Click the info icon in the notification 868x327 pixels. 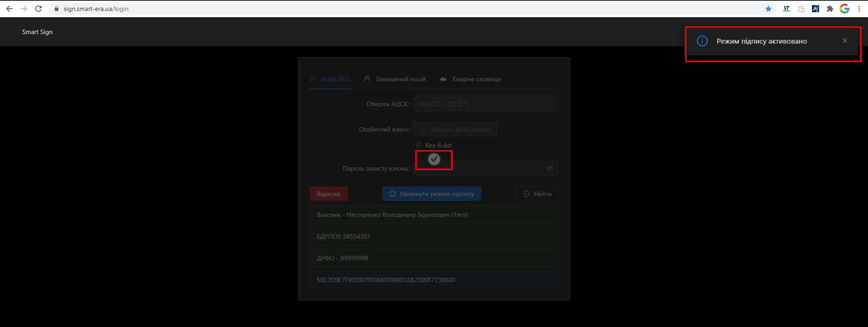click(702, 41)
